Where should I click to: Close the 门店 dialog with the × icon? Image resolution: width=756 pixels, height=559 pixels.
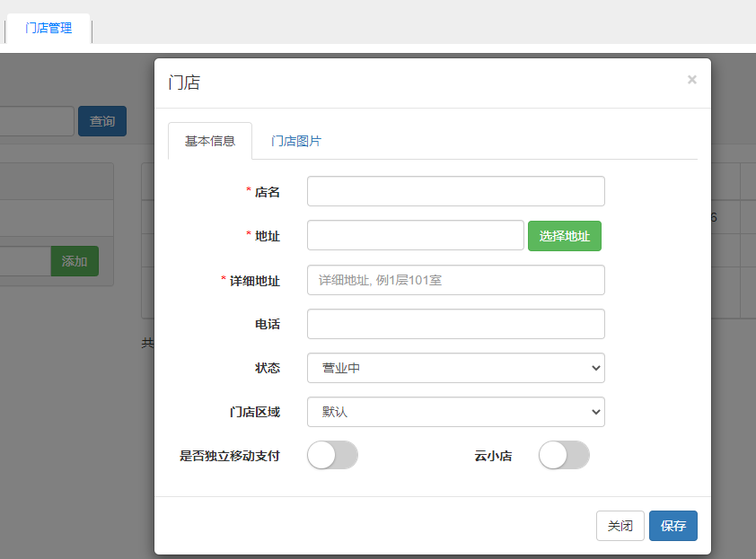click(x=691, y=80)
